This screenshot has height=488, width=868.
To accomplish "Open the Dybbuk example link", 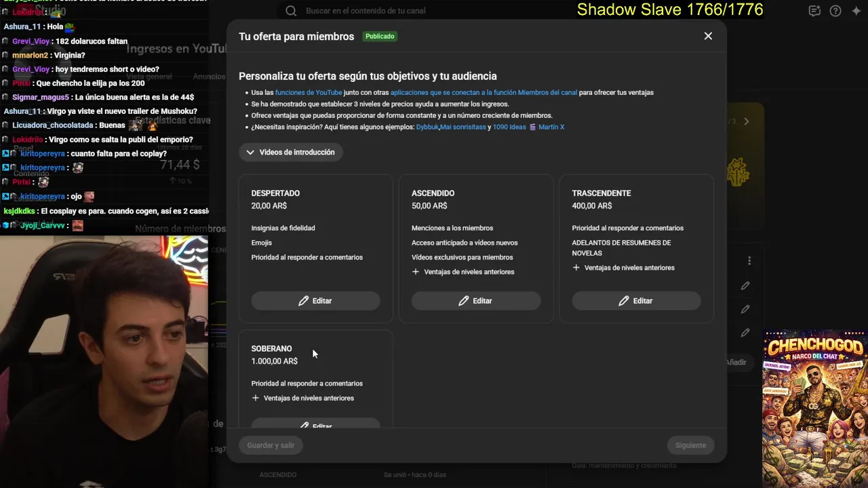I will [x=427, y=127].
